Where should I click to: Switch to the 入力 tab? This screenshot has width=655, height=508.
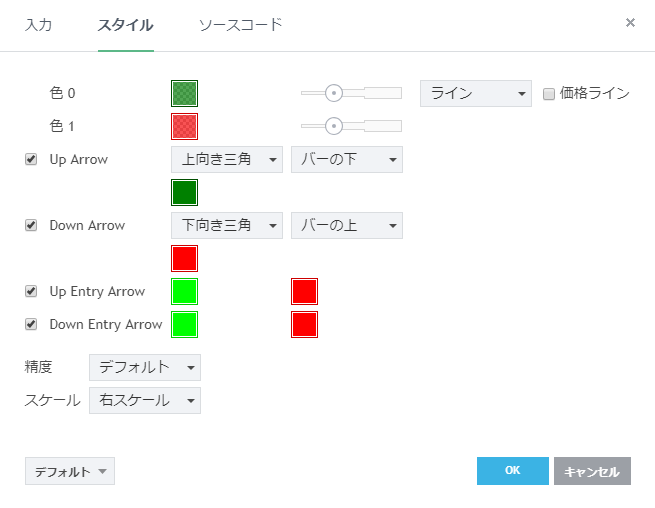[38, 24]
